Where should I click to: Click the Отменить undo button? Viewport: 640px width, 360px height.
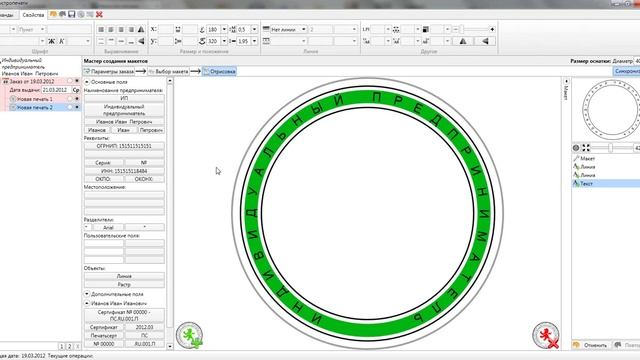click(591, 345)
